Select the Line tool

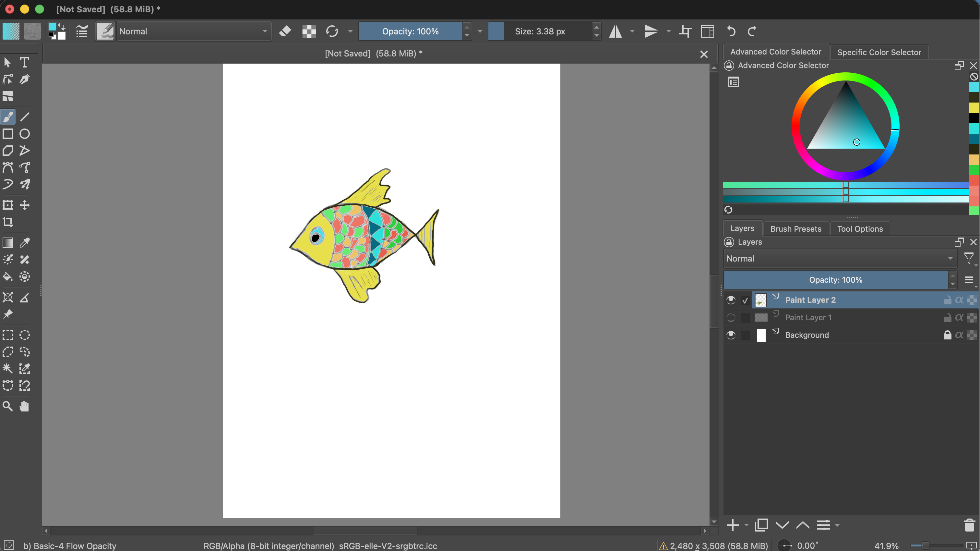[x=25, y=117]
